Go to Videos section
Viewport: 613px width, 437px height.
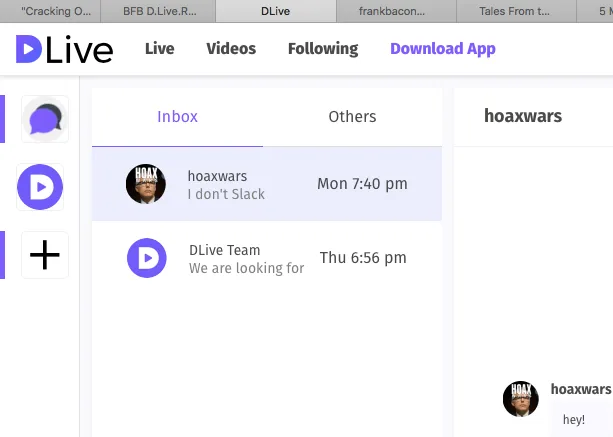click(231, 49)
